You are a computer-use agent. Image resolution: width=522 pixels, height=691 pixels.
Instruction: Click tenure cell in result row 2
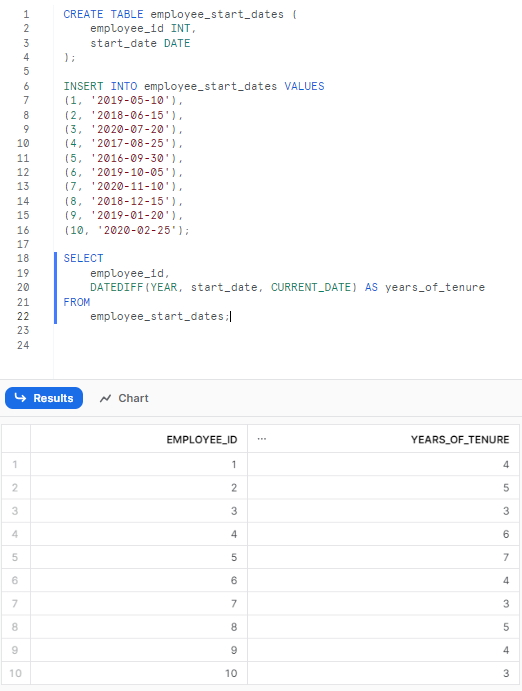point(383,487)
